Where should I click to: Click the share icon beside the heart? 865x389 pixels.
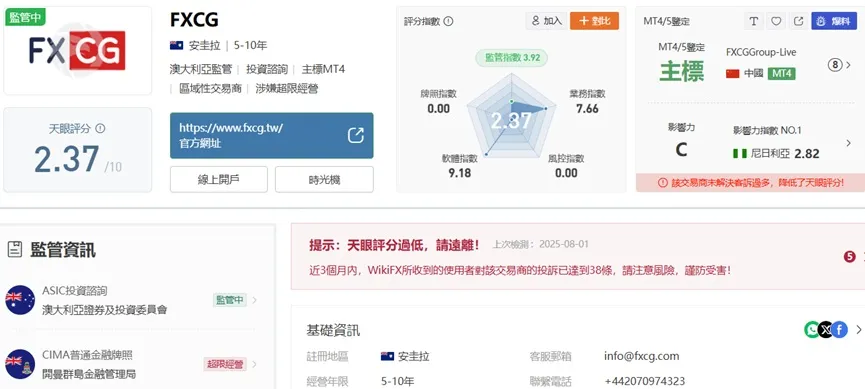pyautogui.click(x=798, y=21)
